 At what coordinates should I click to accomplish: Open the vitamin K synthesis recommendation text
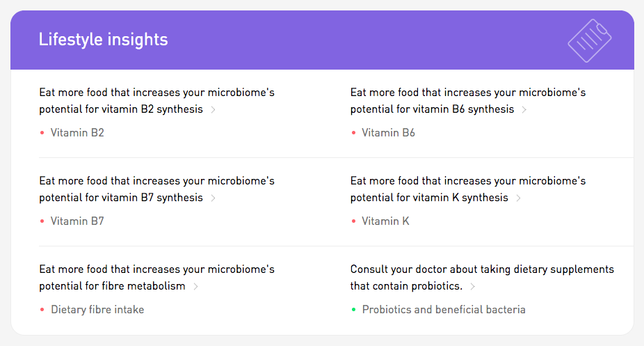tap(467, 189)
